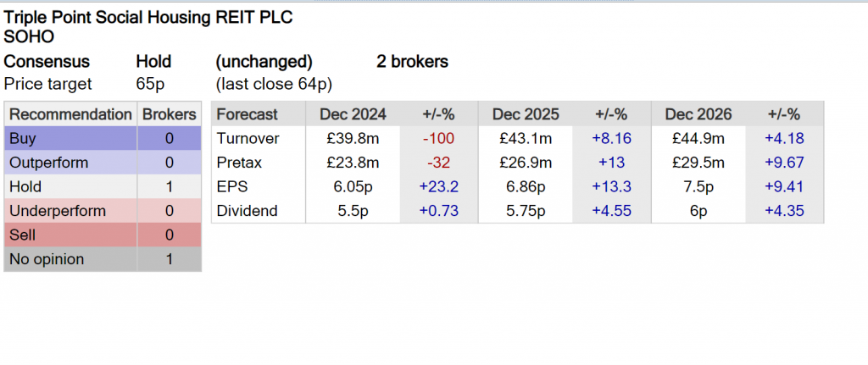This screenshot has width=868, height=365.
Task: Click the Dec 2025 column header
Action: [x=526, y=114]
